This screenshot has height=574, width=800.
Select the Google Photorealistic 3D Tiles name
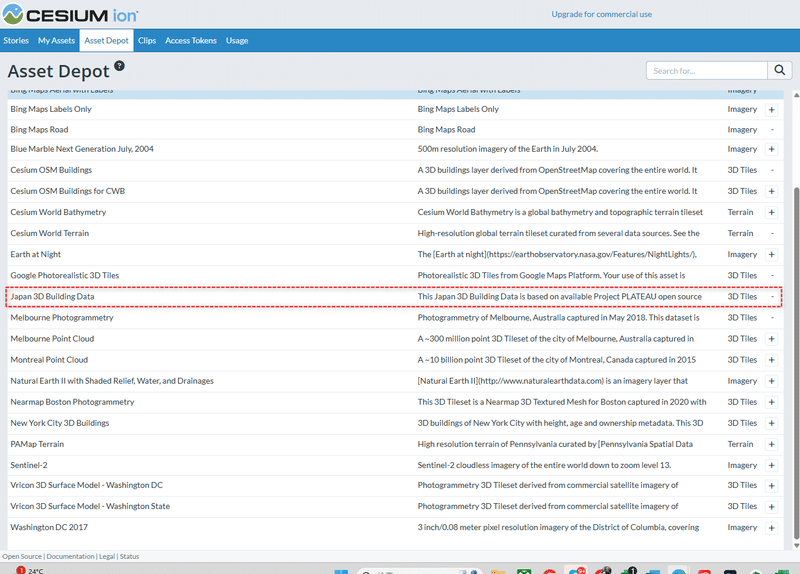(x=65, y=276)
